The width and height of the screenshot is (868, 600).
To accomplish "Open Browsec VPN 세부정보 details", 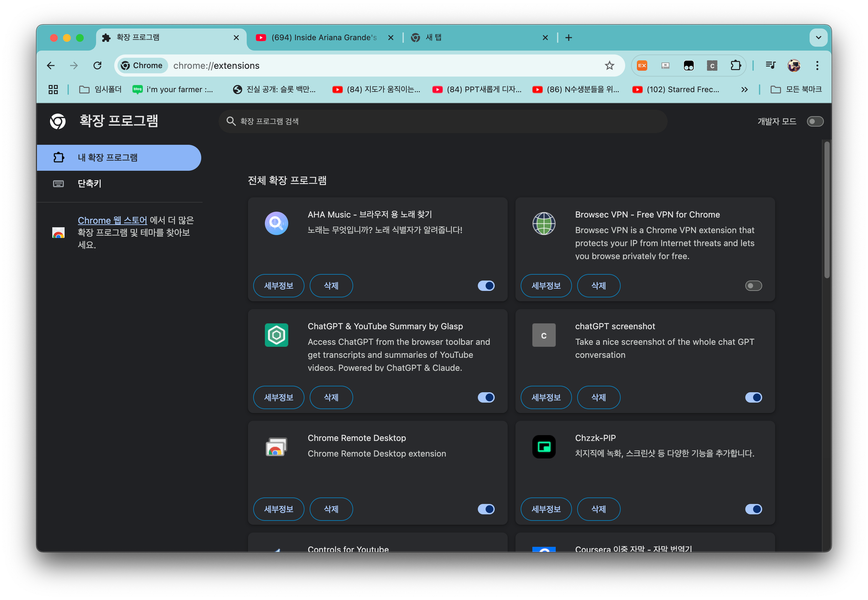I will pos(546,286).
